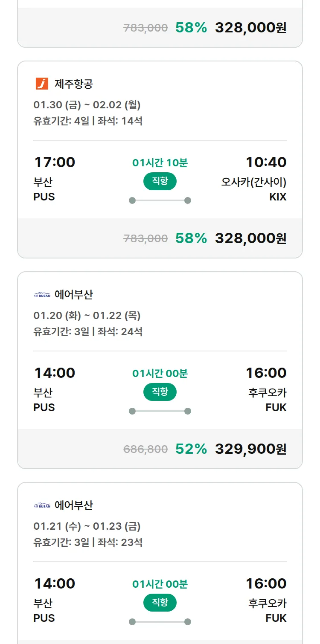Open 에어부산 name on the 01.20 flight

pos(74,295)
